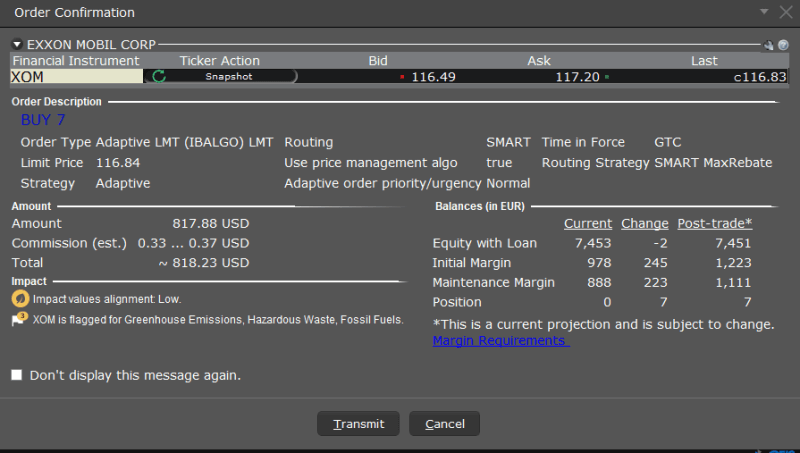Image resolution: width=800 pixels, height=453 pixels.
Task: Click the Initial Margin change value 245
Action: (656, 263)
